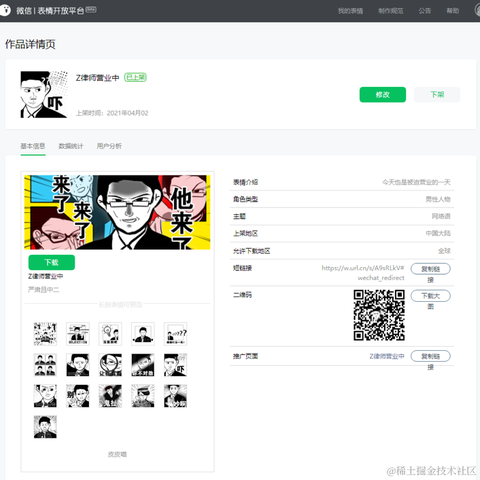This screenshot has width=480, height=480.
Task: Click the green 下载 button under banner
Action: tap(52, 262)
